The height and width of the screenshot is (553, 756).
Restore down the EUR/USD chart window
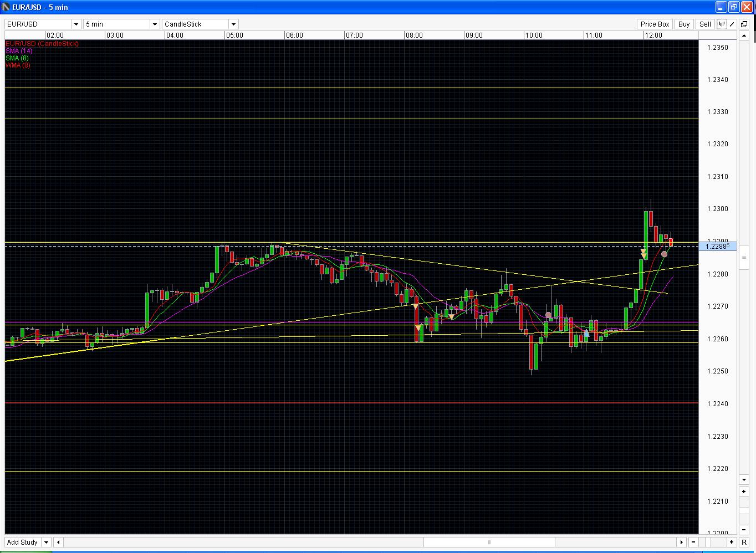[x=733, y=7]
